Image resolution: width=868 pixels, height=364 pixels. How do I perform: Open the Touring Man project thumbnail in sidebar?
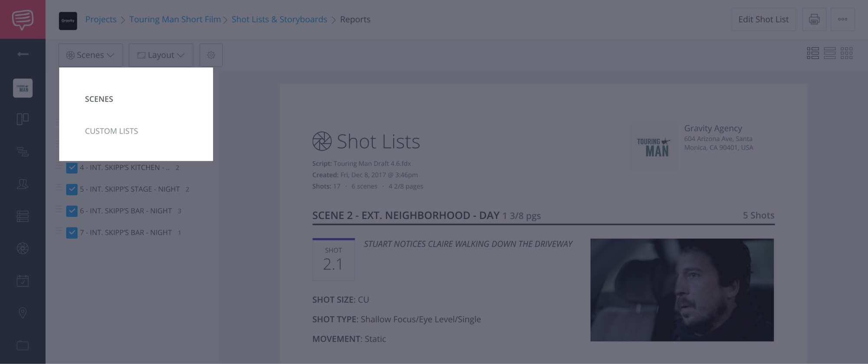(x=23, y=88)
